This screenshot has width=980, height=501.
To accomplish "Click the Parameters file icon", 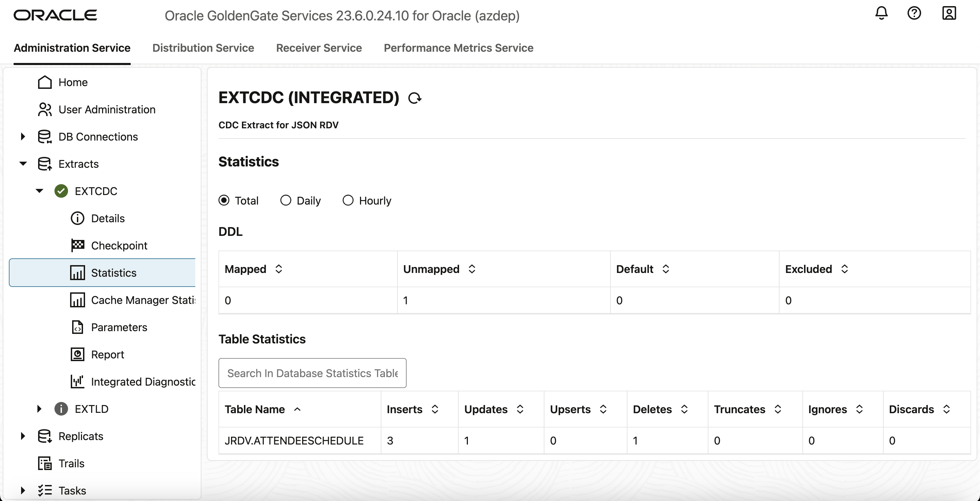I will click(x=78, y=327).
